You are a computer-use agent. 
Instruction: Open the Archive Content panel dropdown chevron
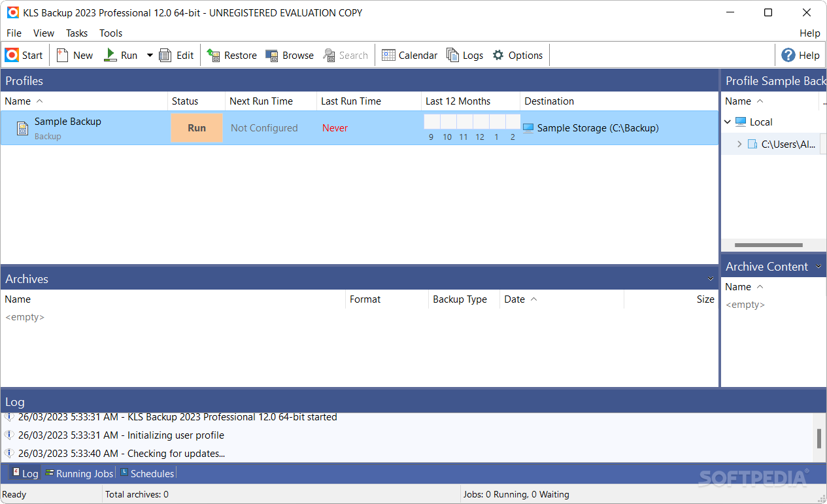pyautogui.click(x=818, y=267)
